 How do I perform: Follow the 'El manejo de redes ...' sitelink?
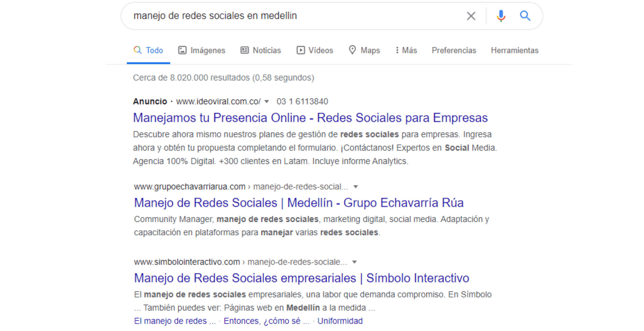175,321
